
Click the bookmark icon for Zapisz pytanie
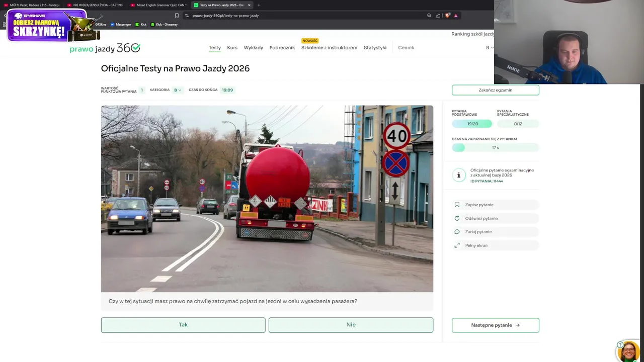[x=457, y=205]
